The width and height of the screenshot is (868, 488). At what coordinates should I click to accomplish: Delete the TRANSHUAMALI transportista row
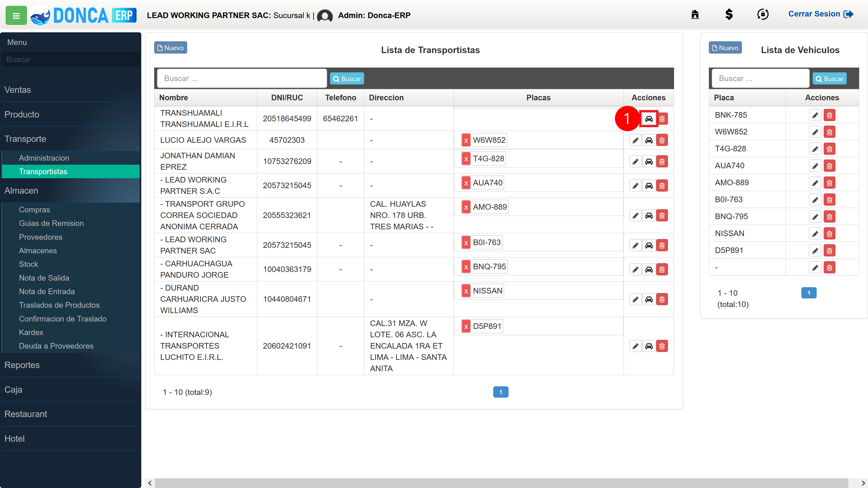[662, 119]
